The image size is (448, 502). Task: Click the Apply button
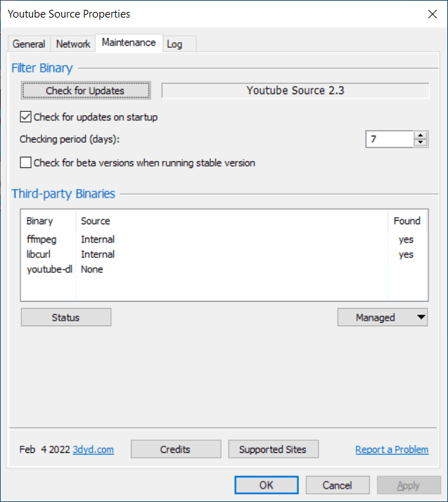[409, 485]
